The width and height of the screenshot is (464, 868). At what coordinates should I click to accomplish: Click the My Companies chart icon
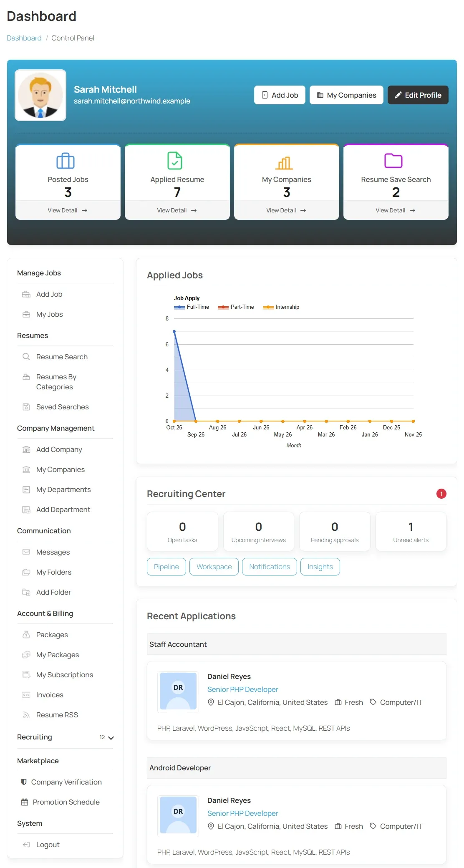click(x=284, y=163)
